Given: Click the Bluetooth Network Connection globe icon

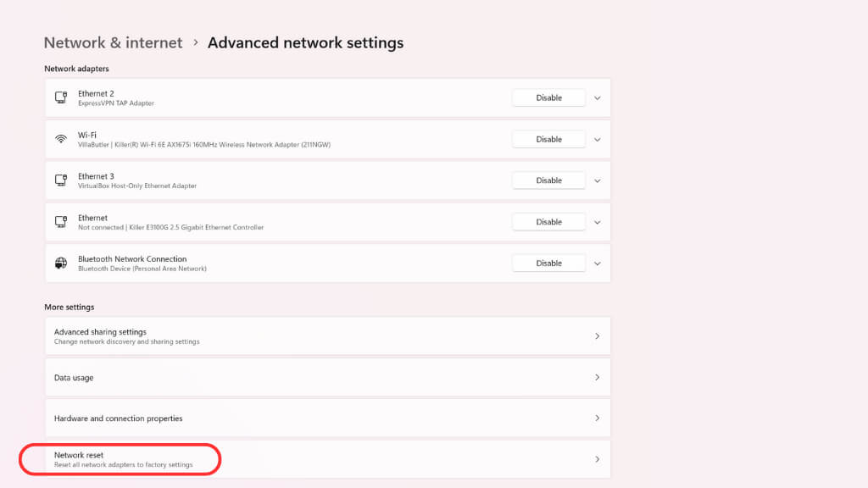Looking at the screenshot, I should [x=61, y=263].
